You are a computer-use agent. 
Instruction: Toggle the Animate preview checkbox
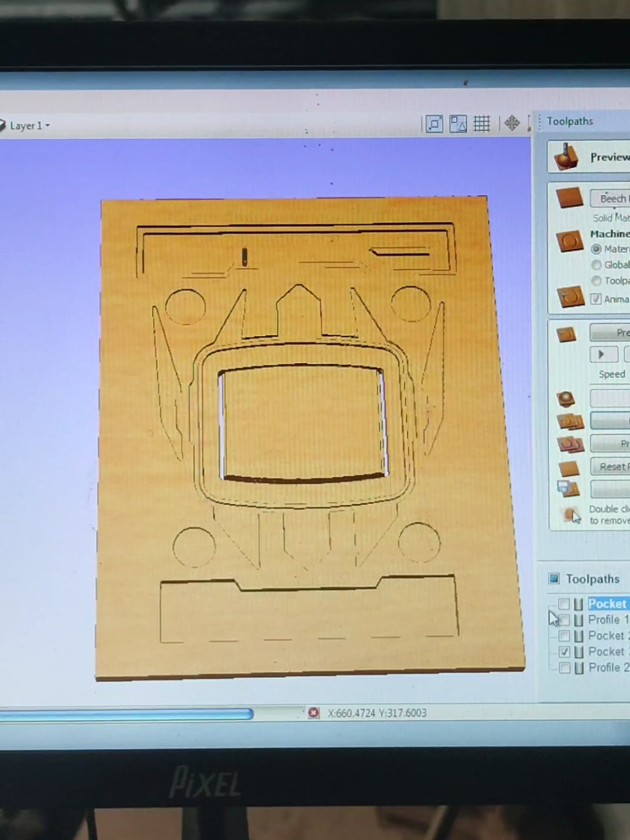pos(596,299)
